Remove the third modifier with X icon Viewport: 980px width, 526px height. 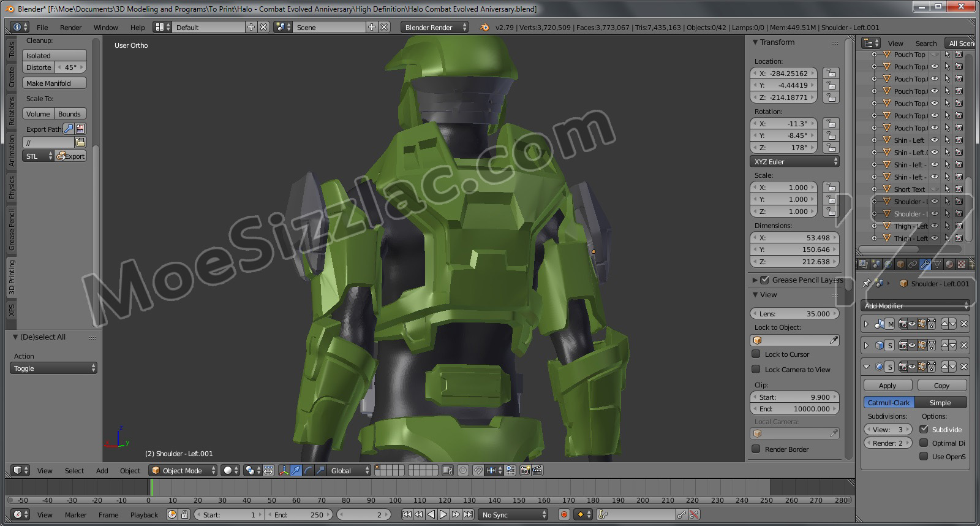pyautogui.click(x=964, y=367)
